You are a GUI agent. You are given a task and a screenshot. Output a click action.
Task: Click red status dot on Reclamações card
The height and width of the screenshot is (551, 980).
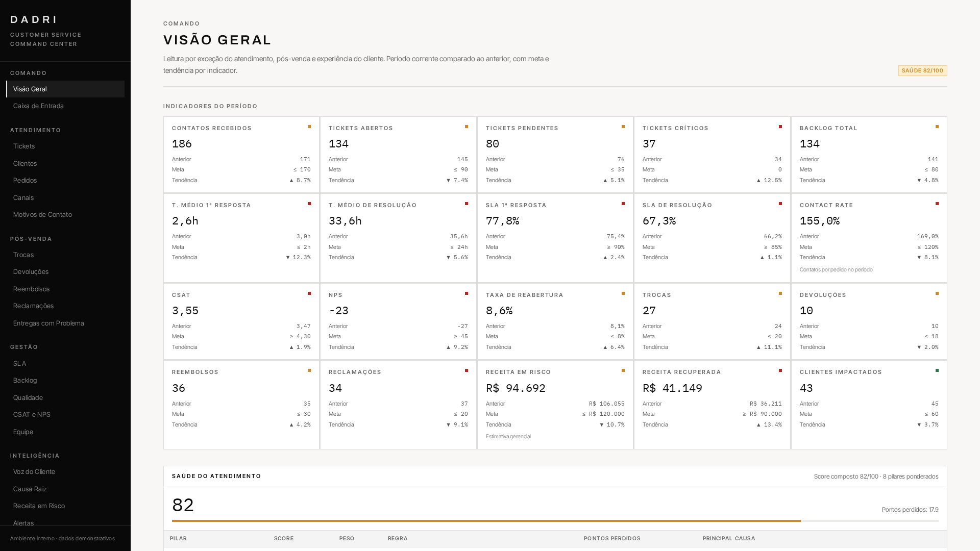pyautogui.click(x=467, y=370)
